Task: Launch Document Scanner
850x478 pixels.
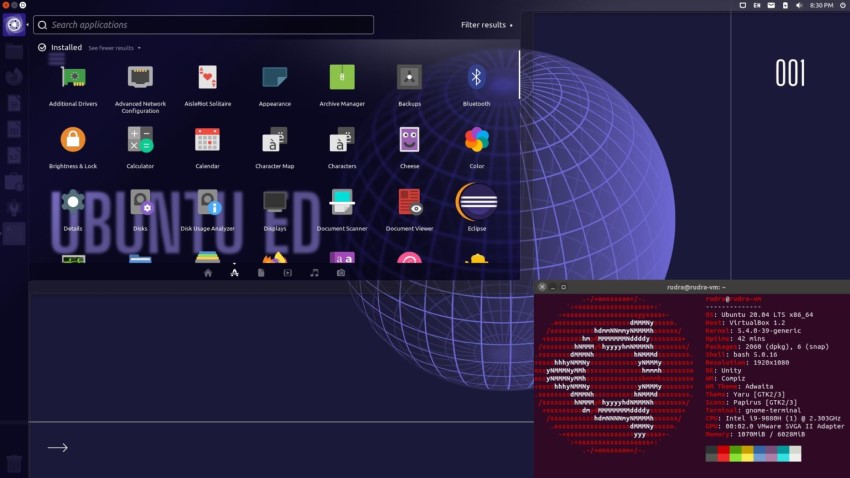Action: pos(342,202)
